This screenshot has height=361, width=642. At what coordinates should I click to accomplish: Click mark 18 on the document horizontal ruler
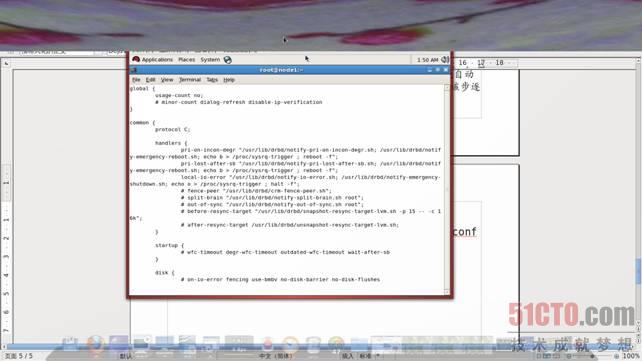click(x=499, y=63)
